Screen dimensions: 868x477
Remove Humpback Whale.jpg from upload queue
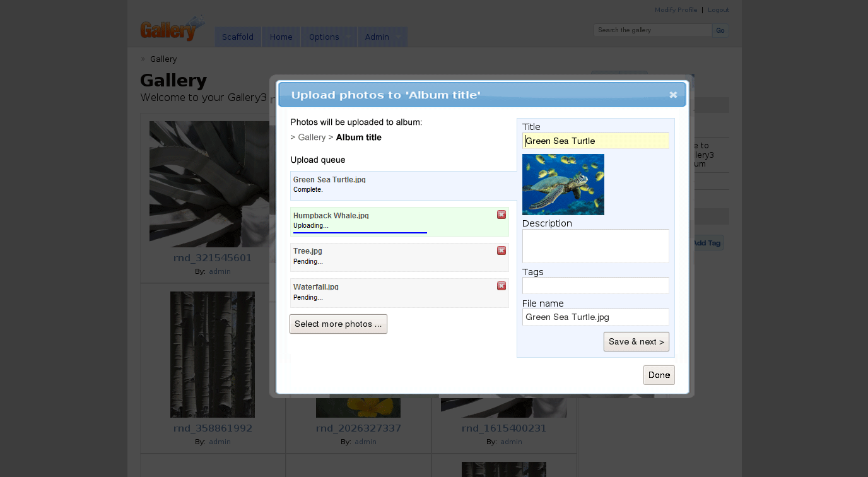pos(501,215)
